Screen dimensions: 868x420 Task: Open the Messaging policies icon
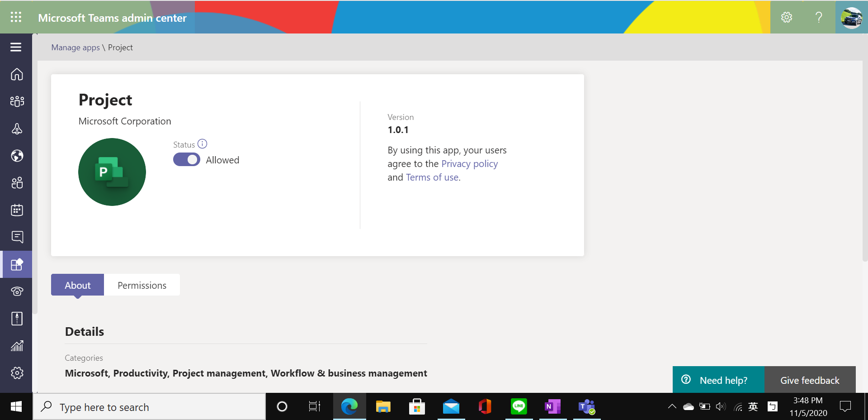[17, 237]
